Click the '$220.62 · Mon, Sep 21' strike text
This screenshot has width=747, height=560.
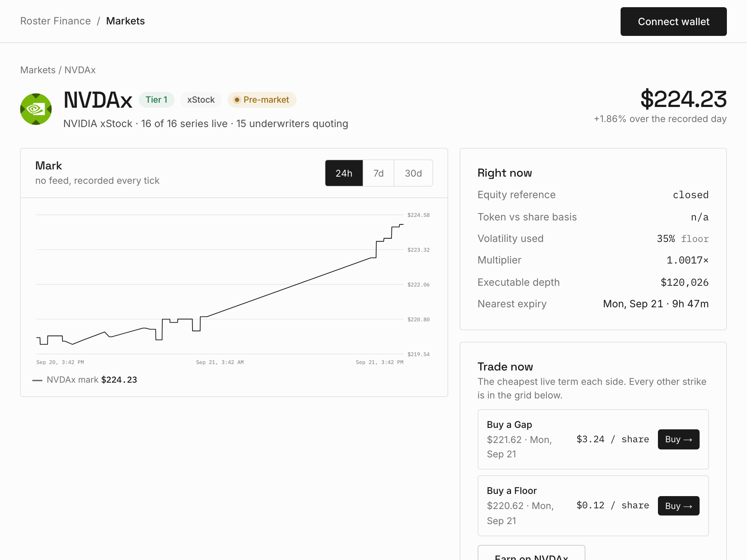tap(520, 513)
